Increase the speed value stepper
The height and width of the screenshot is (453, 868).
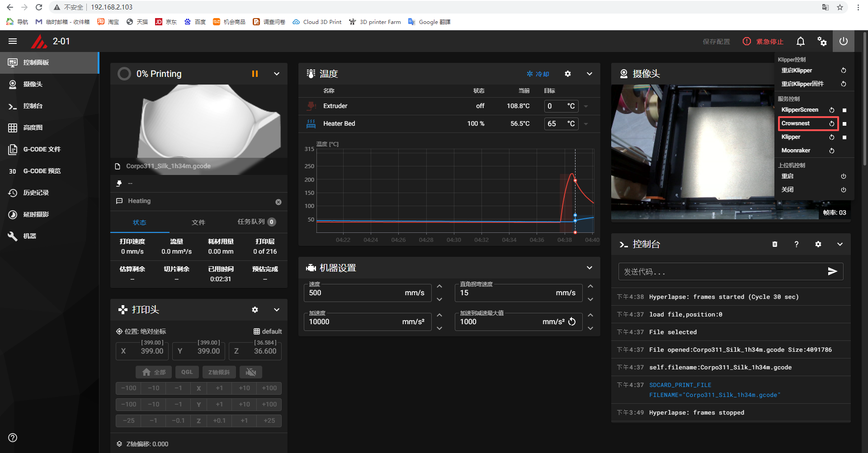tap(439, 286)
